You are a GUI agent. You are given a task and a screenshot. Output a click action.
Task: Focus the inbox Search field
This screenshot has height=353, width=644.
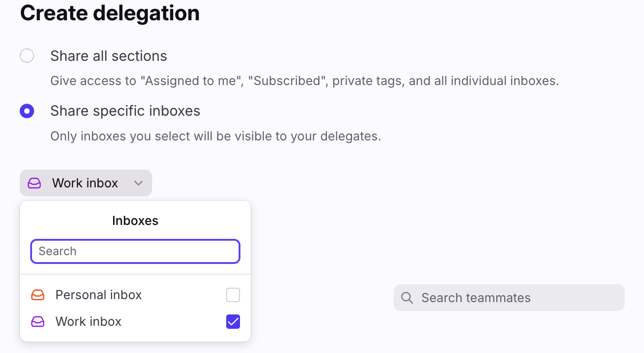tap(135, 251)
